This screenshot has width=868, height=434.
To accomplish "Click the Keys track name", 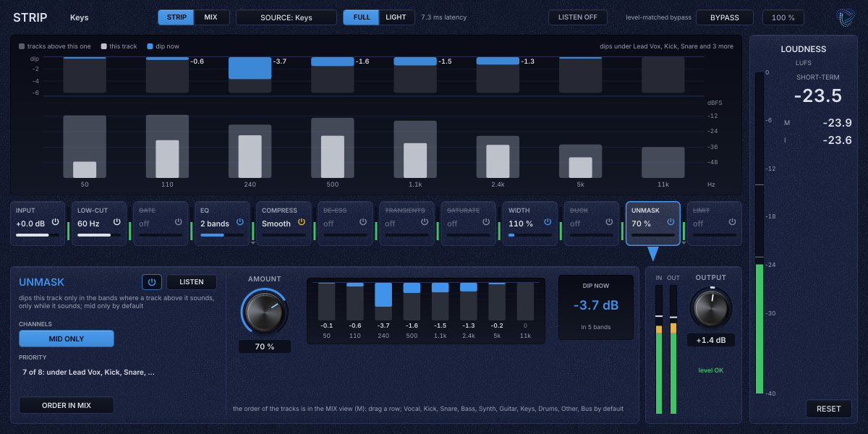I will click(80, 17).
